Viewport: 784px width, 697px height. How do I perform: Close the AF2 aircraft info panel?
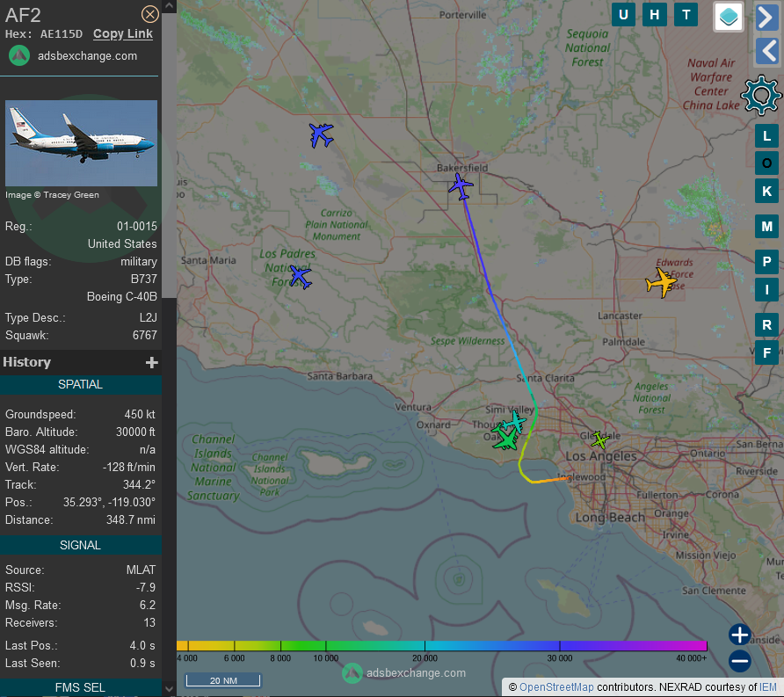pyautogui.click(x=149, y=14)
